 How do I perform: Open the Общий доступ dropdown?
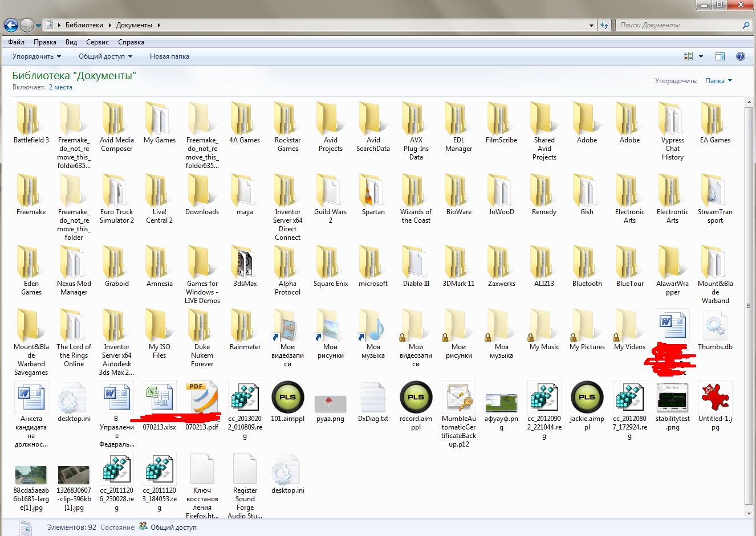tap(105, 56)
